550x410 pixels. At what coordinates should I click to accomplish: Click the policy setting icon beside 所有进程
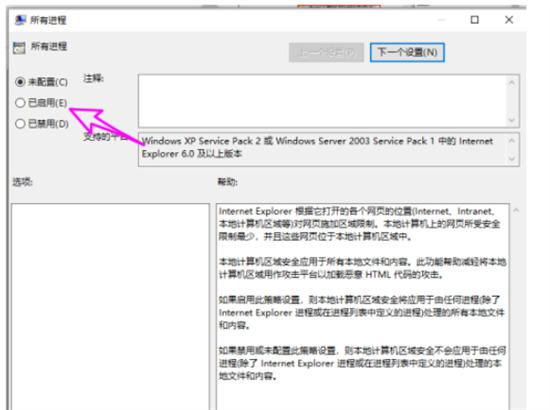coord(19,47)
